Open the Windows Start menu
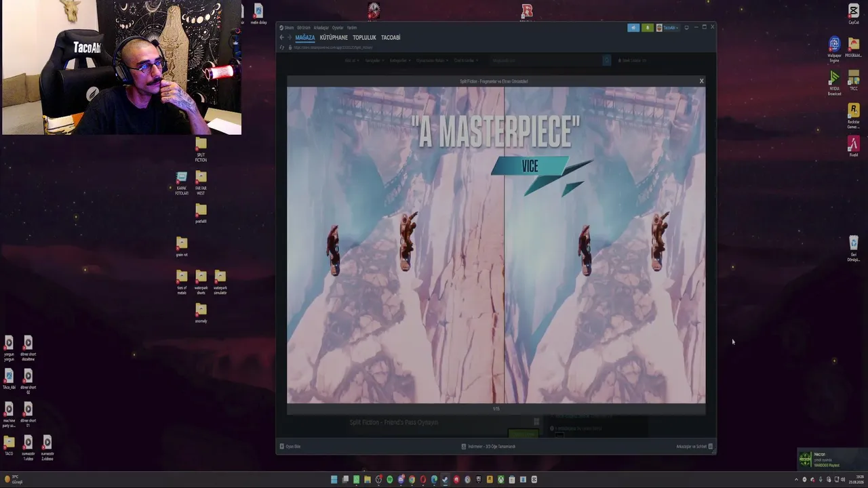868x488 pixels. tap(334, 480)
